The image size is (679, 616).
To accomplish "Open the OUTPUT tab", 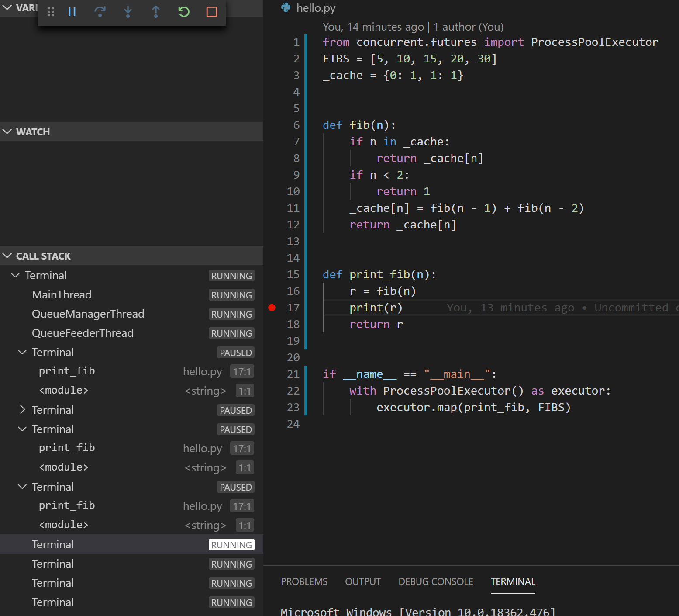I will pyautogui.click(x=362, y=581).
